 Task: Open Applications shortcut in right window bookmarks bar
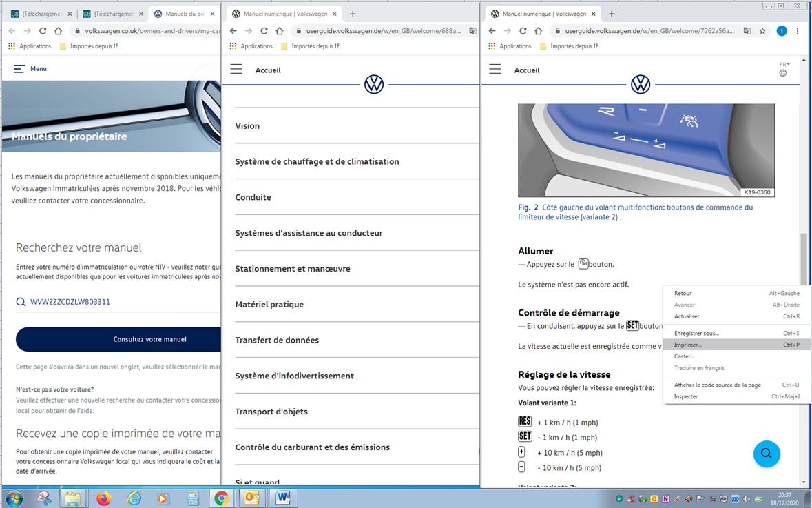click(510, 46)
